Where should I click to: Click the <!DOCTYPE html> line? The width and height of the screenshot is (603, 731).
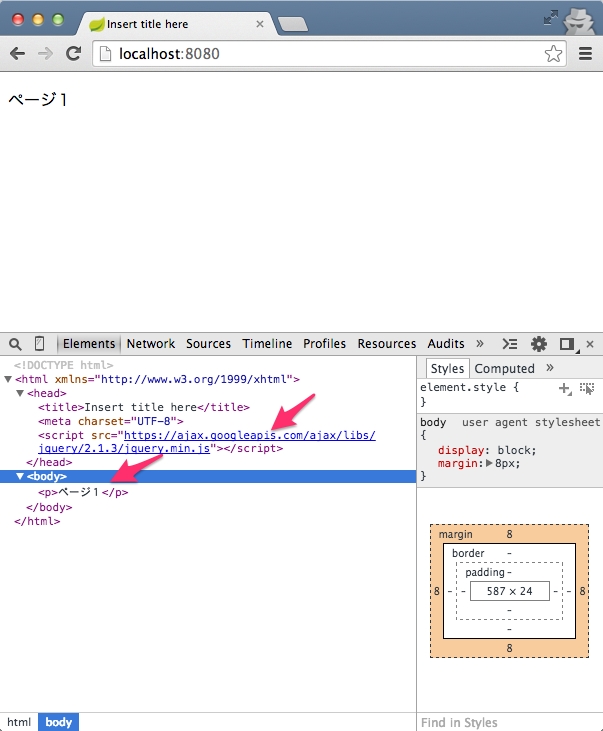click(x=63, y=365)
